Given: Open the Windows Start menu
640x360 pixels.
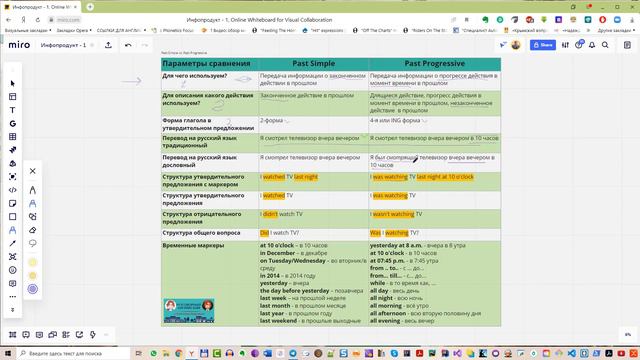Looking at the screenshot, I should click(8, 353).
